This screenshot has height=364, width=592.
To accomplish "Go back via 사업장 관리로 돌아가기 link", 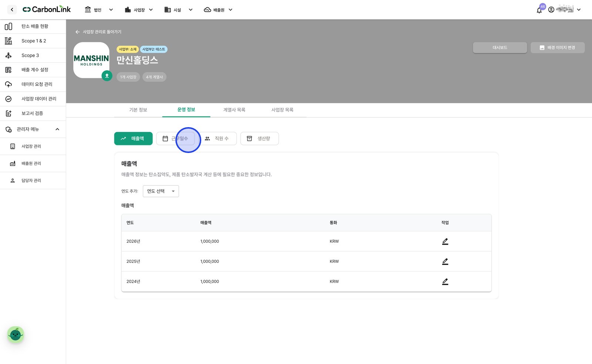I will coord(98,32).
